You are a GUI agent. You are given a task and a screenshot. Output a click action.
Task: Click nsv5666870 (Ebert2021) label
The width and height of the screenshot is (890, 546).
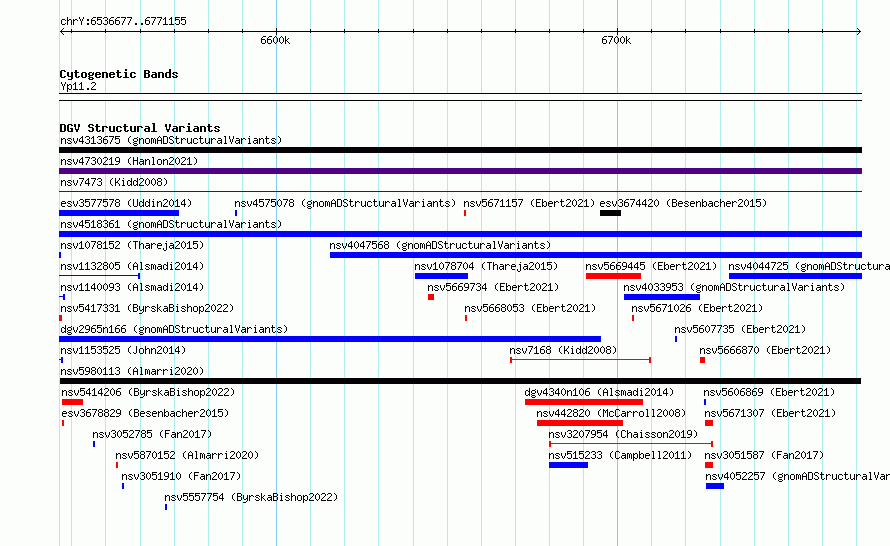tap(765, 350)
